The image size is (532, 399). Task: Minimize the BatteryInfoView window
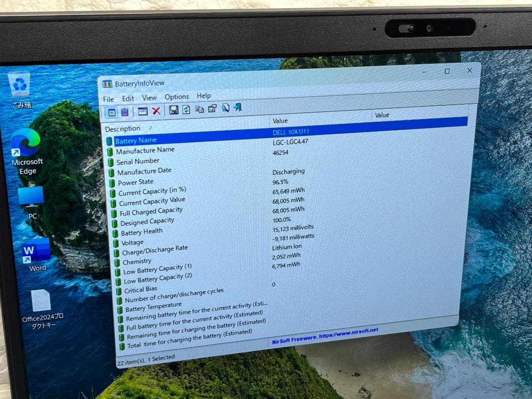[425, 72]
